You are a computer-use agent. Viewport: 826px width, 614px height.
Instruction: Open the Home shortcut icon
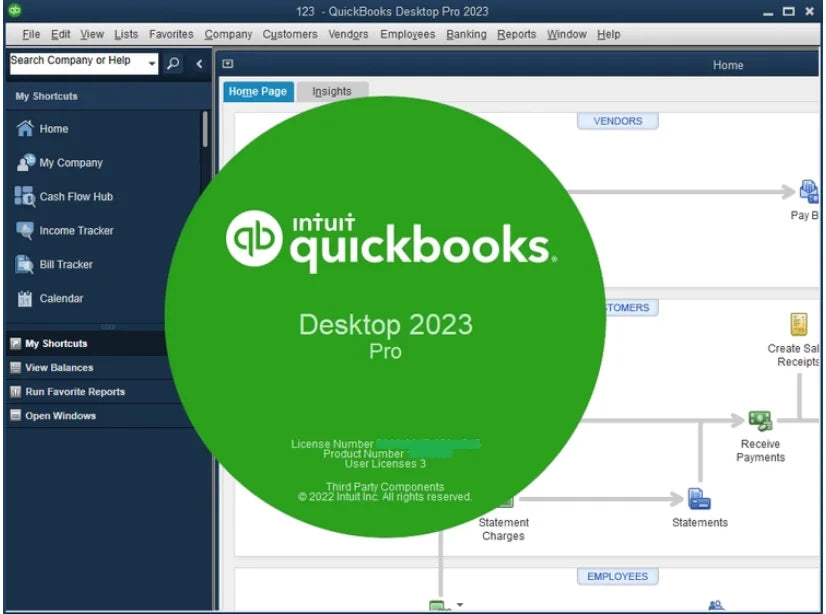coord(25,128)
